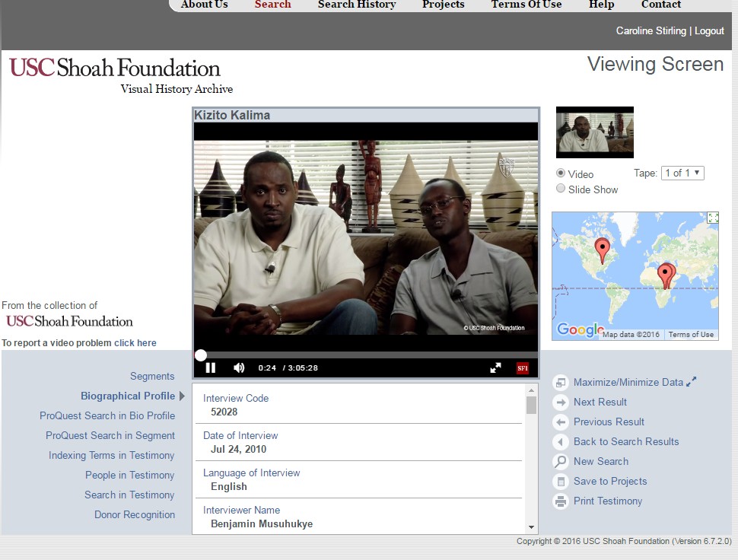
Task: Click the Save to Projects icon
Action: [x=561, y=482]
